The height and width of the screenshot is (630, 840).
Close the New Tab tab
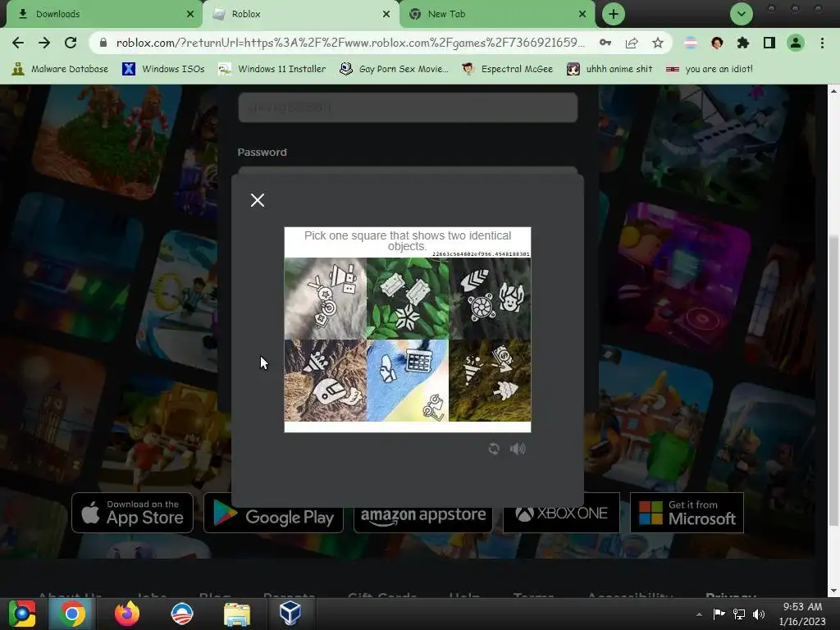click(x=582, y=14)
